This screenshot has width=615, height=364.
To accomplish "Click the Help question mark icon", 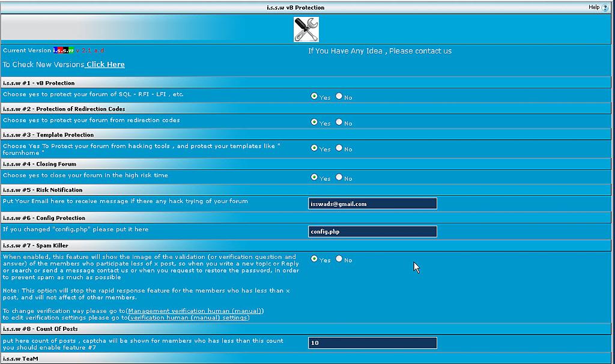I will tap(605, 7).
